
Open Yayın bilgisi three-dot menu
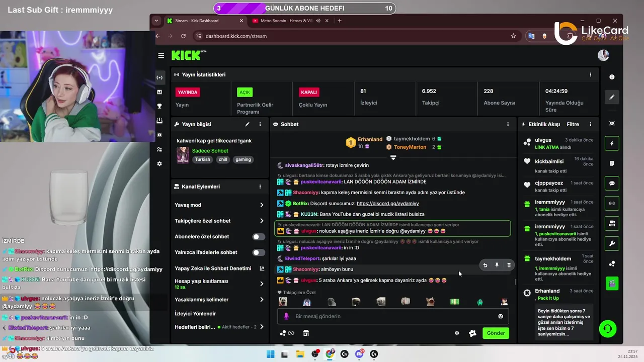click(260, 124)
